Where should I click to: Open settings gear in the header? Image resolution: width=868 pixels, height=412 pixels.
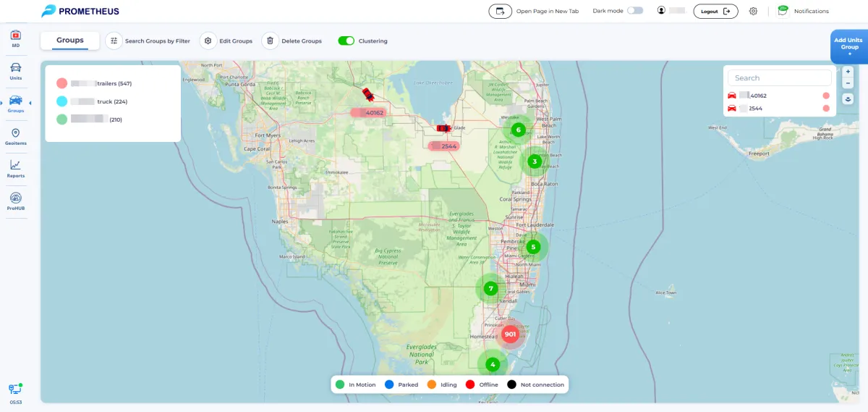[753, 11]
